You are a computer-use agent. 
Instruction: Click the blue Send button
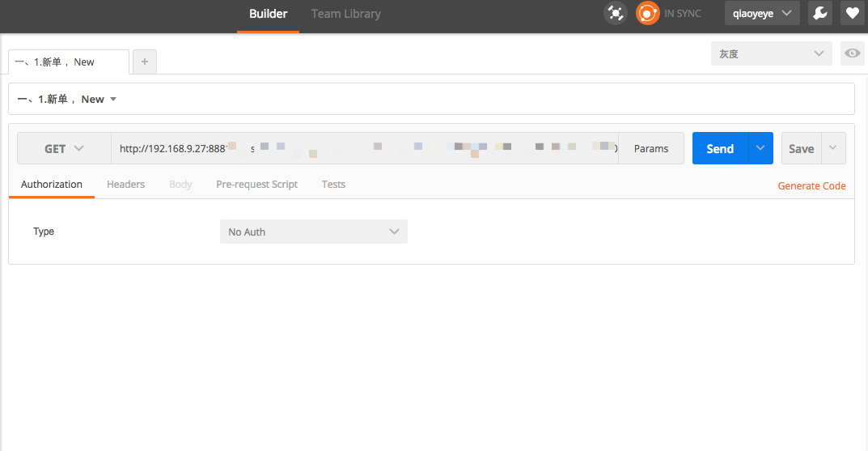(x=720, y=148)
